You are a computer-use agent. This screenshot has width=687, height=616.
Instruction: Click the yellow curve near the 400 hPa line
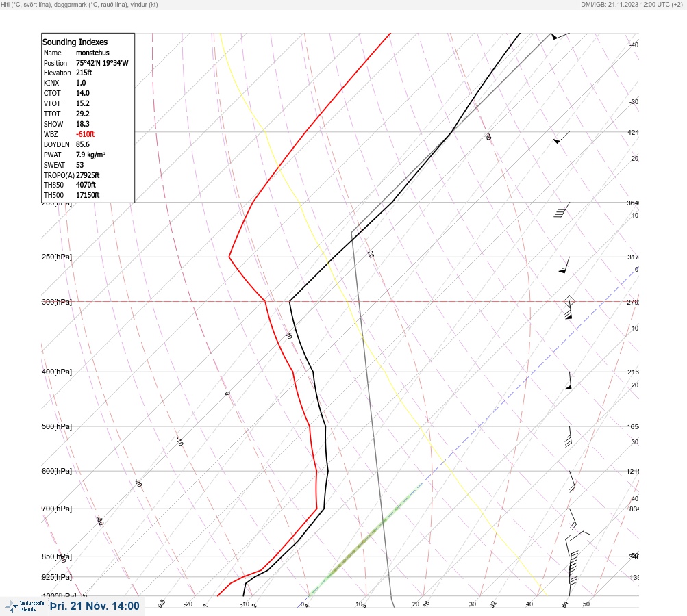click(x=386, y=372)
